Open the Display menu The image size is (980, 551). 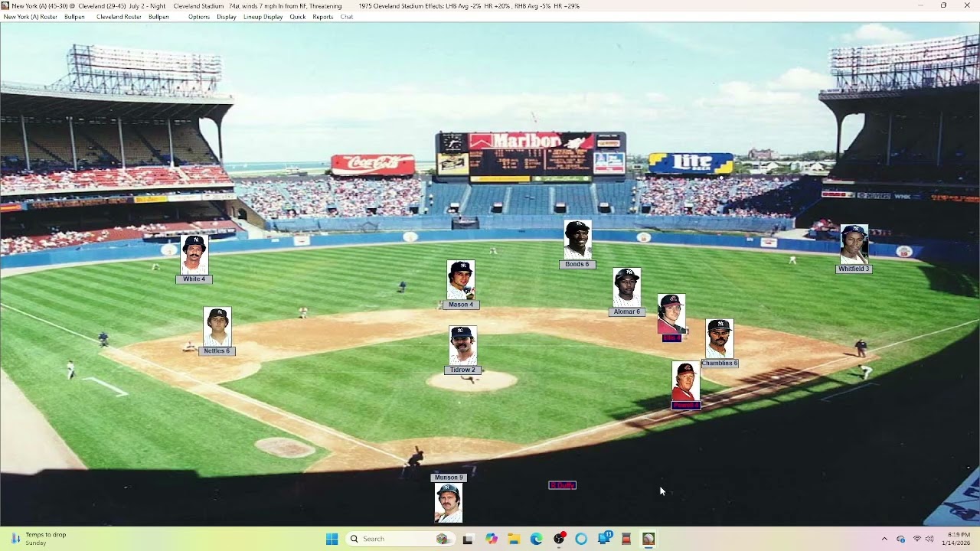pyautogui.click(x=227, y=17)
